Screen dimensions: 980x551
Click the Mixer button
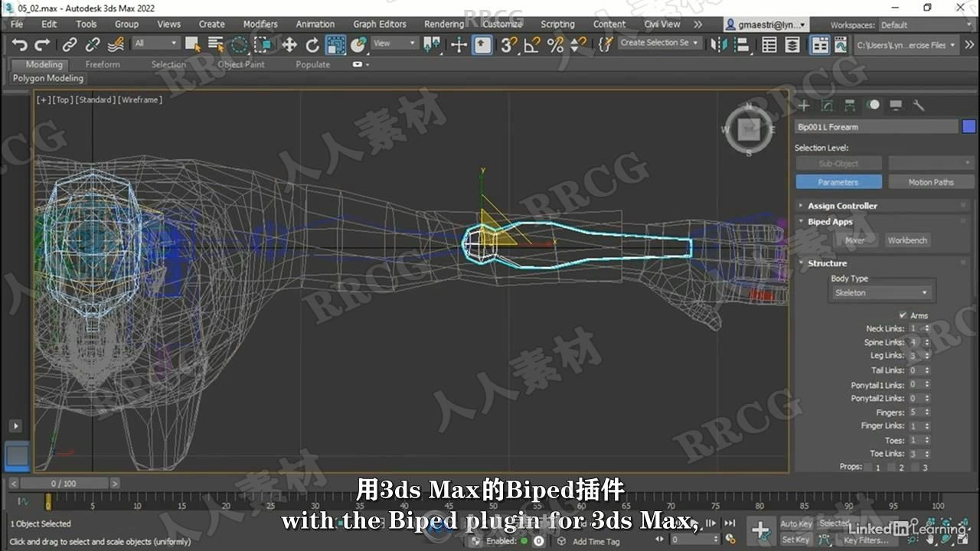click(x=854, y=240)
